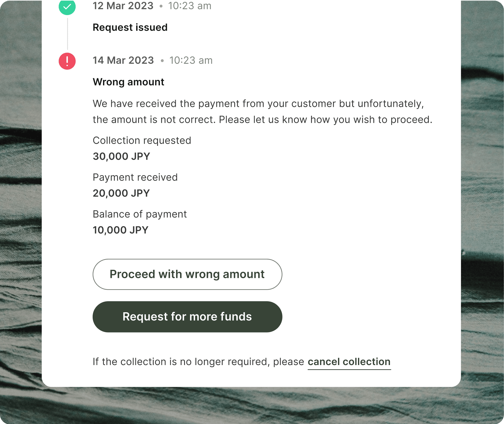Click the 'If the collection is no longer required' text
Screen dimensions: 504x424
coord(198,362)
